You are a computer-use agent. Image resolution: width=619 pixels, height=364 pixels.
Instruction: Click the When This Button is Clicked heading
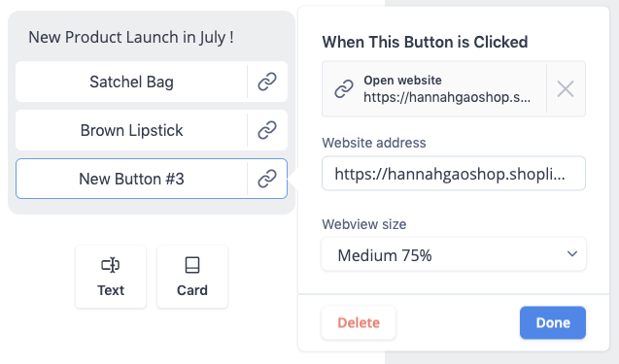(425, 42)
